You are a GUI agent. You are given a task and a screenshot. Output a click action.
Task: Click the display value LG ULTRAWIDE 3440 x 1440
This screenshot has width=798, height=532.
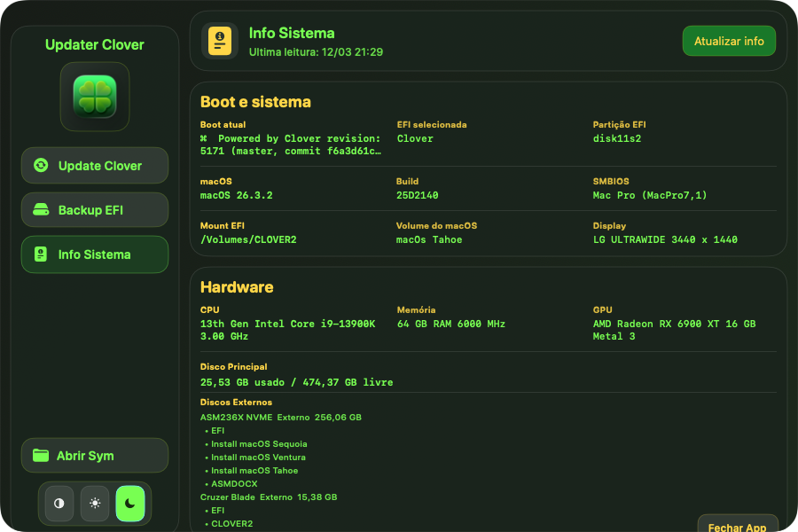(x=665, y=239)
